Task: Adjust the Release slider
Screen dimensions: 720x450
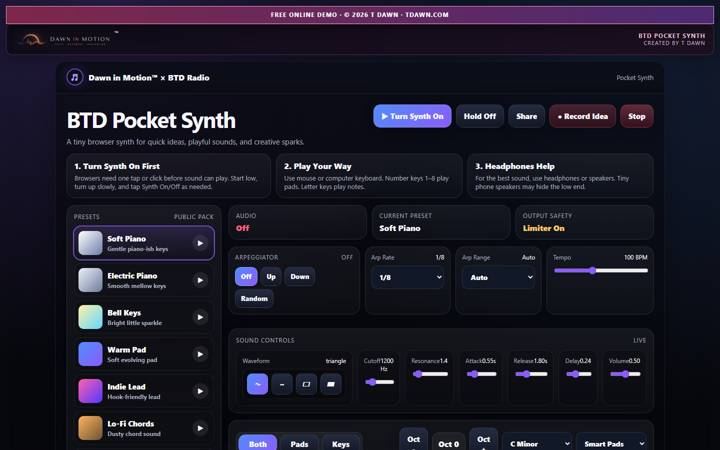Action: pos(531,374)
